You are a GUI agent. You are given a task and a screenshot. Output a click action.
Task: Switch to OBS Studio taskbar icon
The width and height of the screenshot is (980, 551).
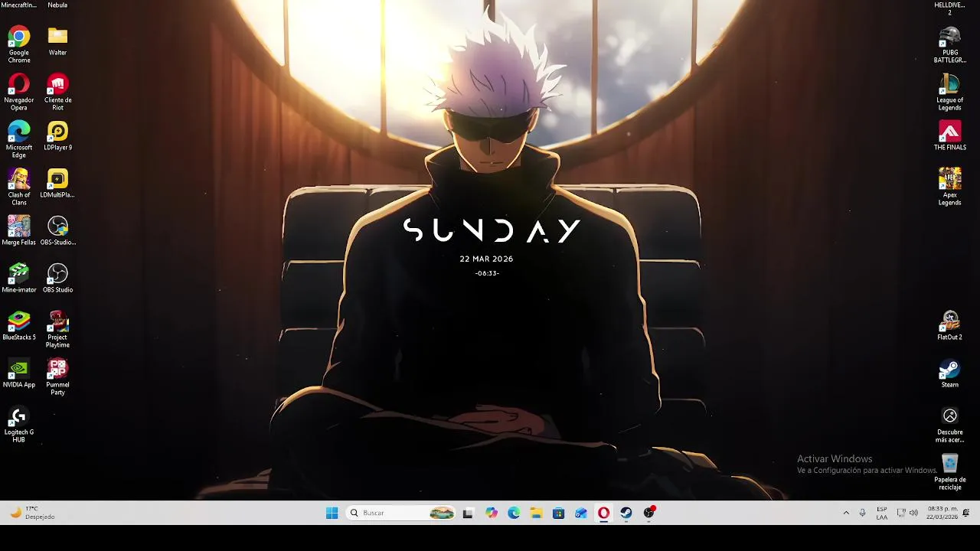click(648, 513)
